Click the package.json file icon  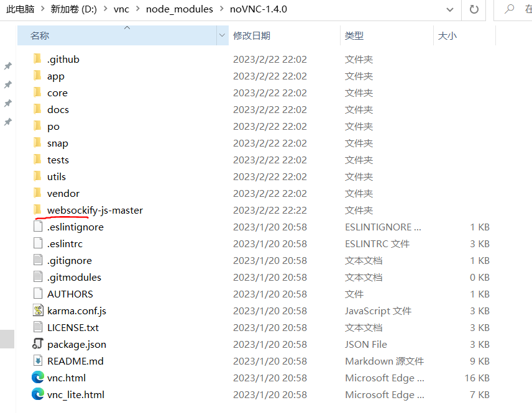click(x=38, y=344)
